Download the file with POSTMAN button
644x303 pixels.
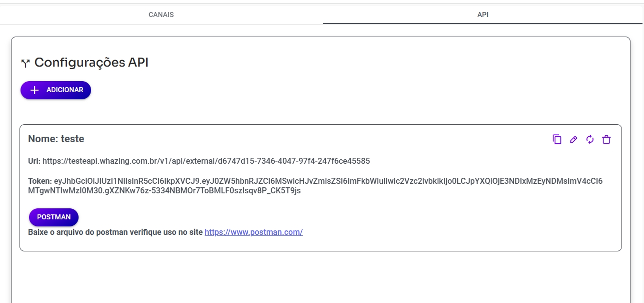(54, 217)
